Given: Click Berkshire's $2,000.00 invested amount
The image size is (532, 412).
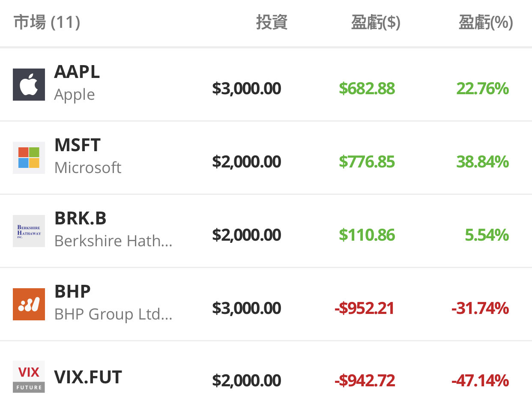Looking at the screenshot, I should 247,235.
